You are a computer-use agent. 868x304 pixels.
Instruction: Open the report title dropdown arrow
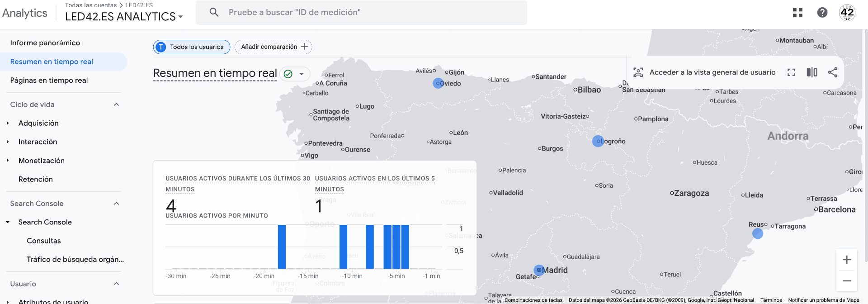tap(302, 74)
